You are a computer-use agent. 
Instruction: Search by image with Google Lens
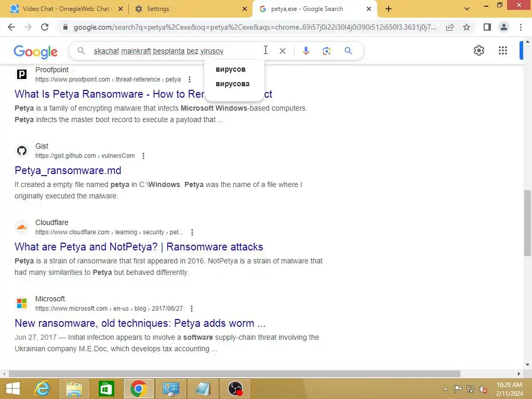[327, 51]
